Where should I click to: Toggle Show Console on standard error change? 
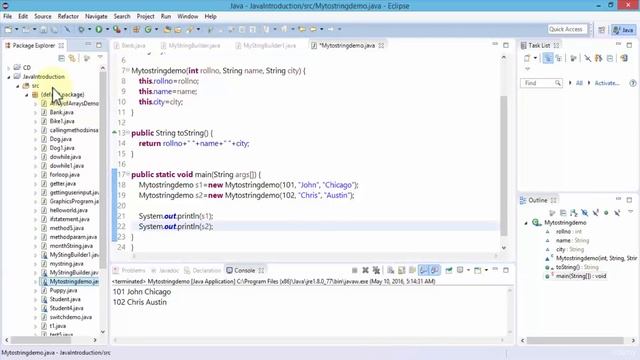(435, 270)
